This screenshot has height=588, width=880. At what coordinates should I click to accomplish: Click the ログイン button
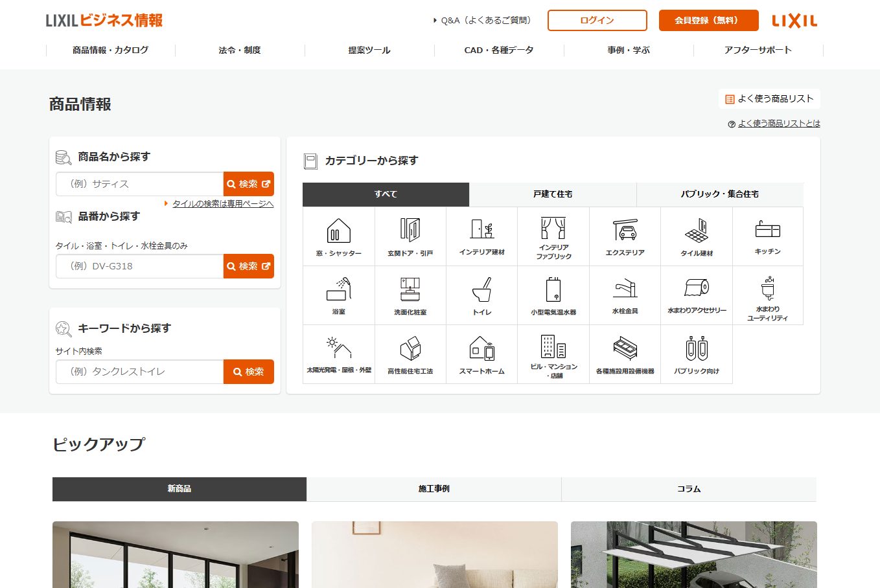[597, 20]
